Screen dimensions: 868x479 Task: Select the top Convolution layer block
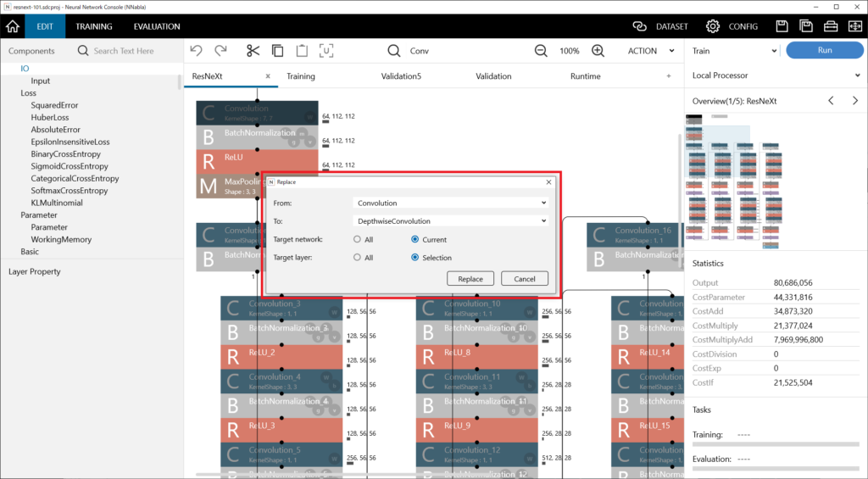pyautogui.click(x=257, y=113)
